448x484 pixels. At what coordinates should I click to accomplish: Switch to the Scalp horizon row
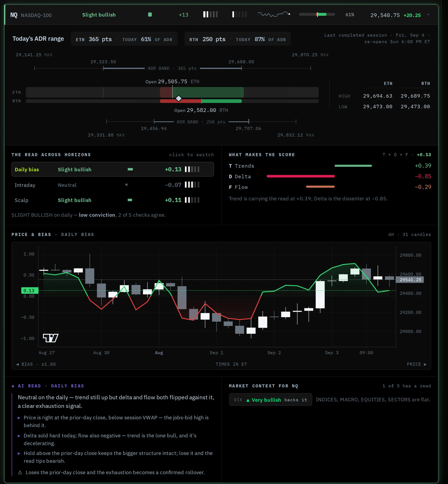(112, 200)
